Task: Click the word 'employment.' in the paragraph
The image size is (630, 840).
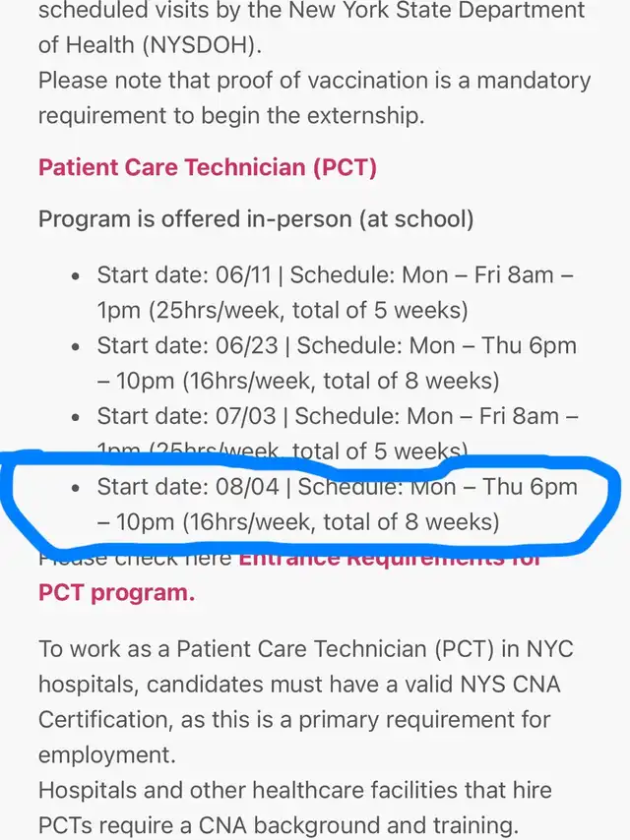Action: click(107, 754)
